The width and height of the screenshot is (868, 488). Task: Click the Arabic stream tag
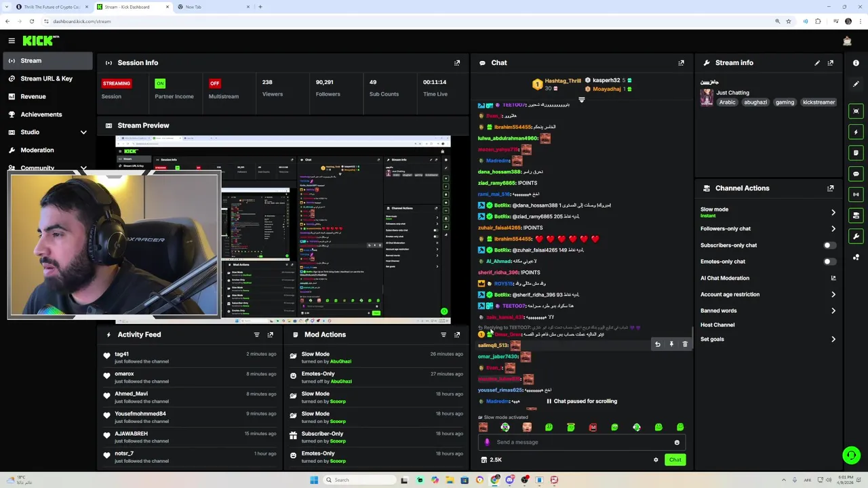click(x=727, y=102)
